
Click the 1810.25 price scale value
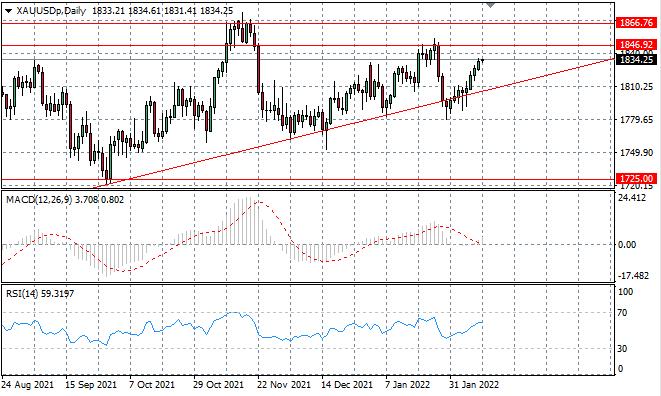click(x=637, y=86)
